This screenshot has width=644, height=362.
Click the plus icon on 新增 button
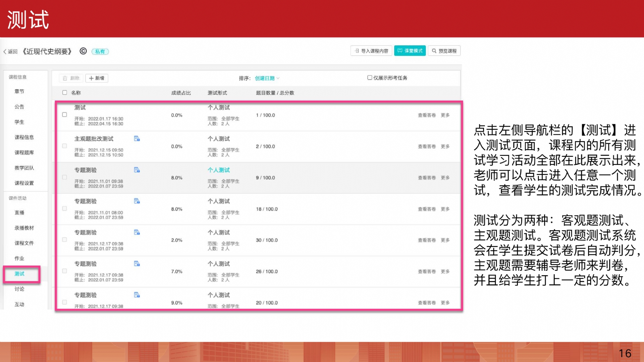[91, 78]
